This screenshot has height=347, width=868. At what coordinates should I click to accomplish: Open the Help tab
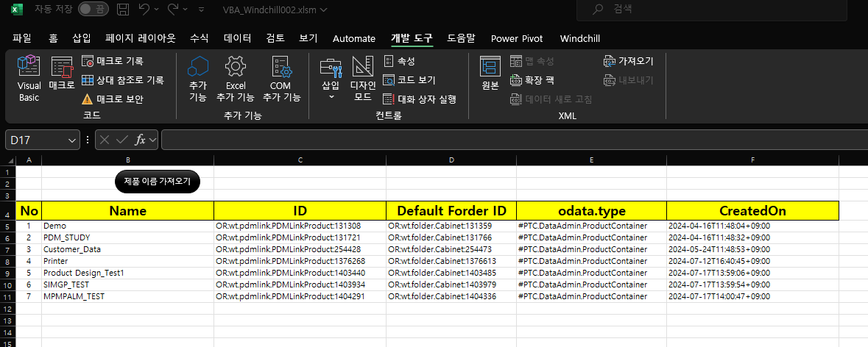click(461, 39)
